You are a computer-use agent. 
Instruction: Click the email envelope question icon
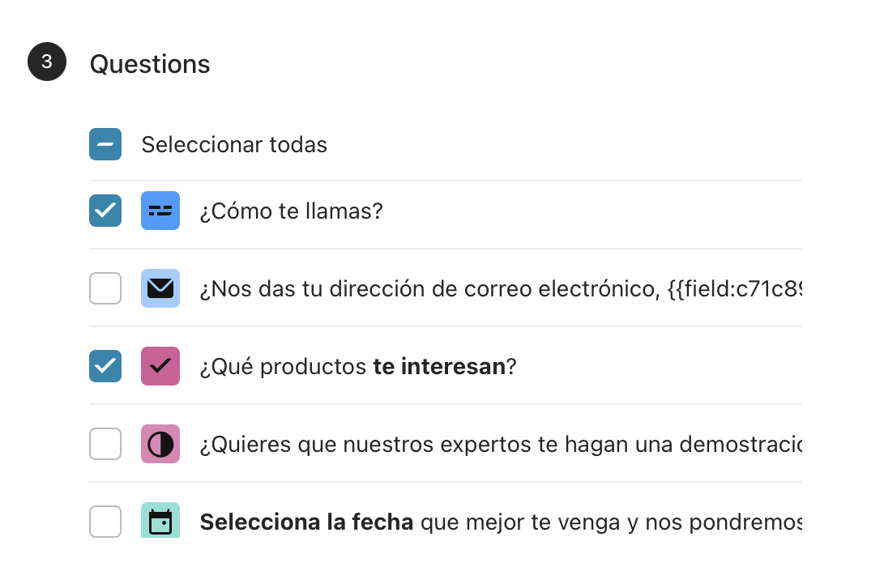point(160,288)
